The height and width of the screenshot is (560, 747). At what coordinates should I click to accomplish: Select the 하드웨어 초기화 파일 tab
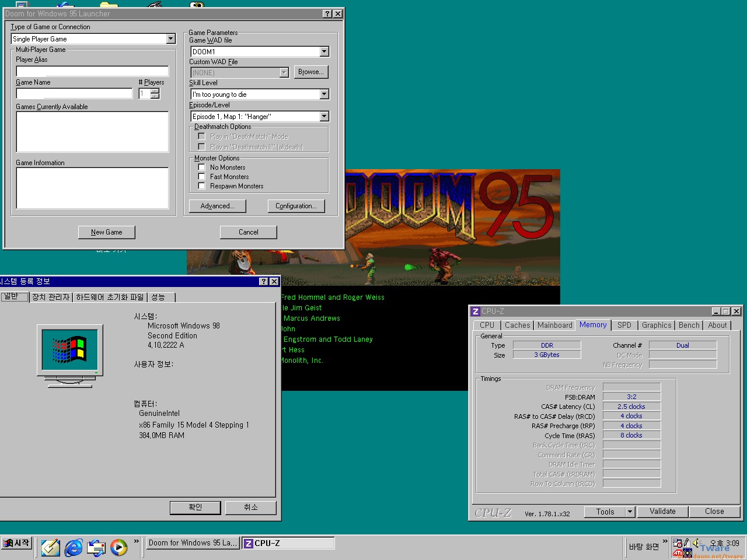[110, 297]
